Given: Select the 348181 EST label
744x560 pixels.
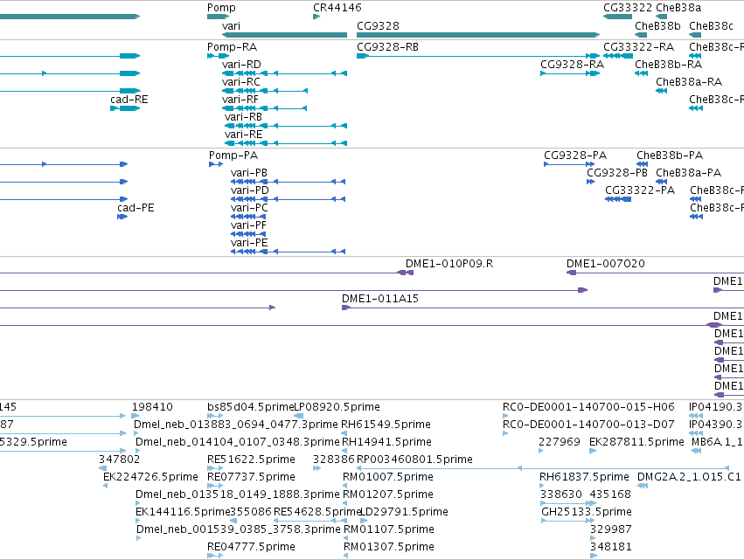Looking at the screenshot, I should (610, 547).
